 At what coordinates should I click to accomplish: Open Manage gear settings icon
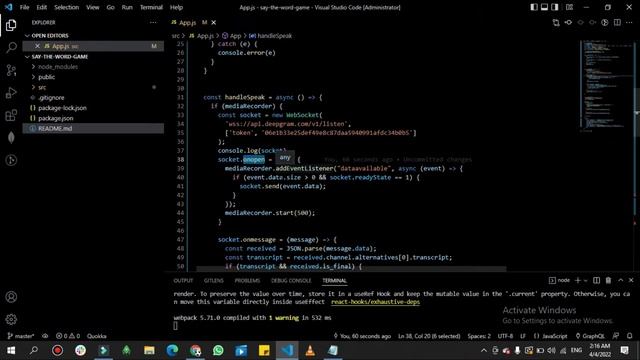pos(11,319)
